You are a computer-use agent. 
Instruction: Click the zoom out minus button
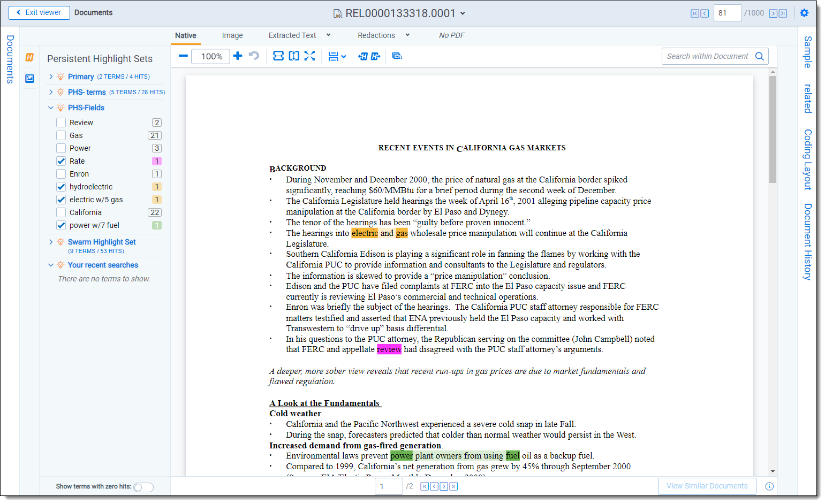[183, 56]
